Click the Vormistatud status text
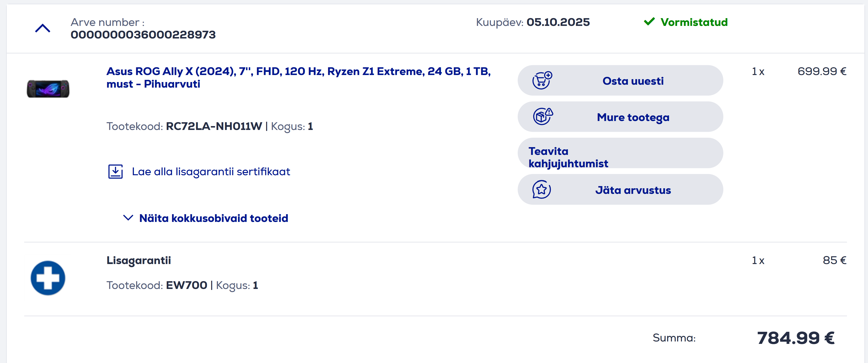Screen dimensions: 868x363 pyautogui.click(x=694, y=22)
